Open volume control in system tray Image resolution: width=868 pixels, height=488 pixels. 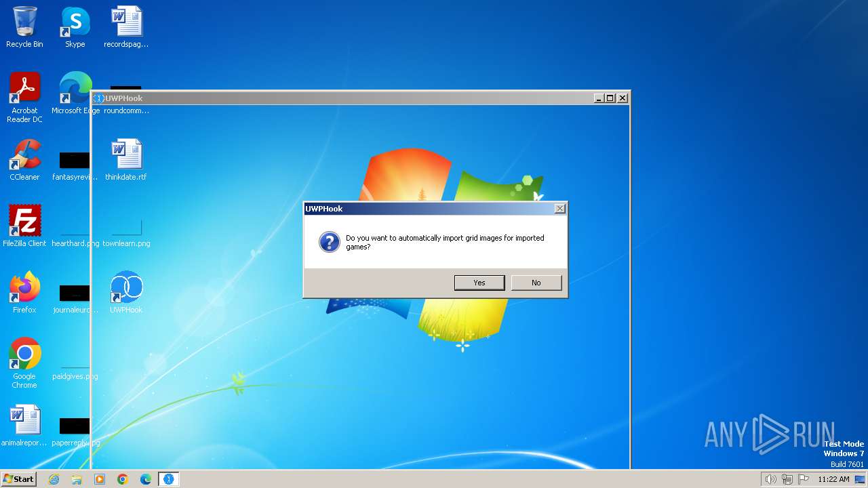click(770, 479)
